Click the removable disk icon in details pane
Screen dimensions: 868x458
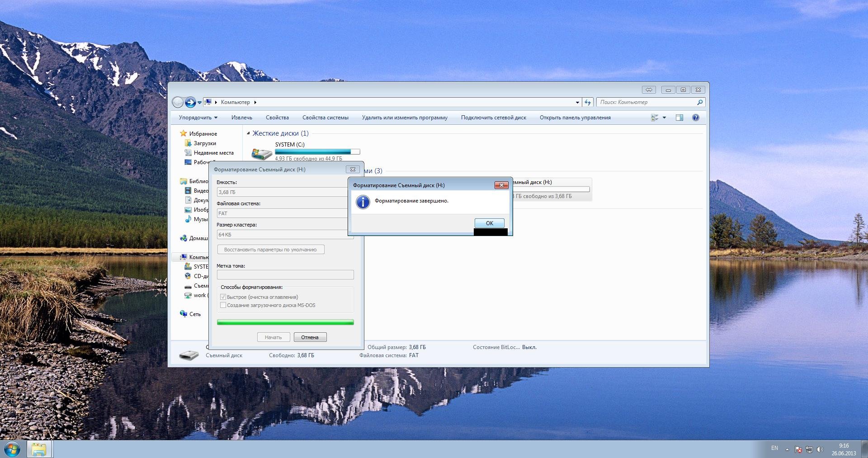189,355
